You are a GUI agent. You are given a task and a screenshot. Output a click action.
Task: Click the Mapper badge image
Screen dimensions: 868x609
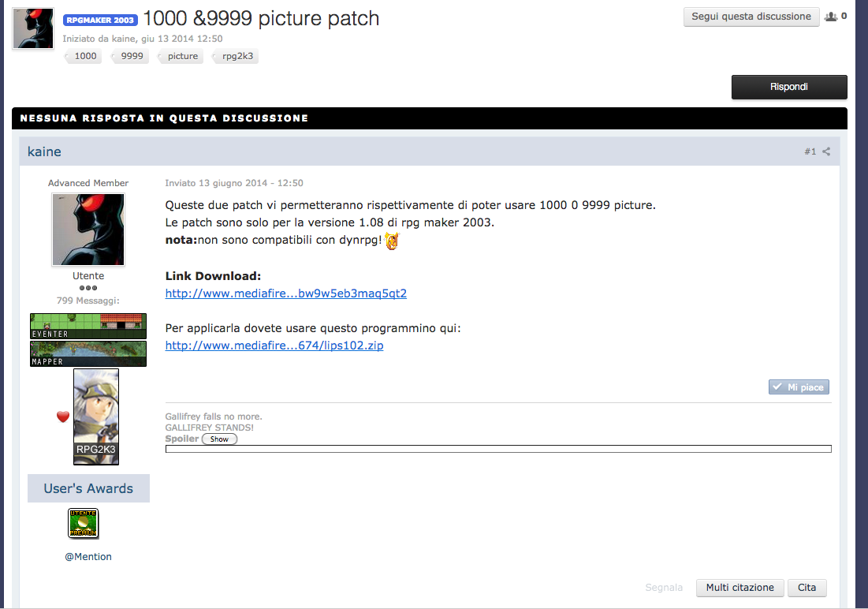coord(88,353)
